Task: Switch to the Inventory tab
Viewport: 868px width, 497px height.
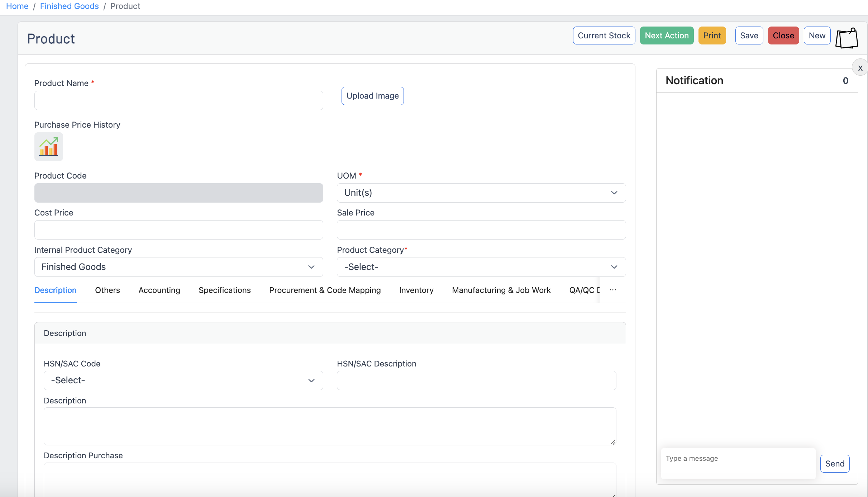Action: pyautogui.click(x=416, y=290)
